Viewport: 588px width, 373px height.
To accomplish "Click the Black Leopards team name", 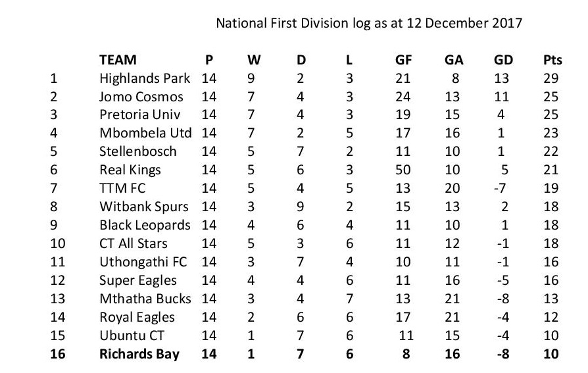I will pyautogui.click(x=145, y=225).
